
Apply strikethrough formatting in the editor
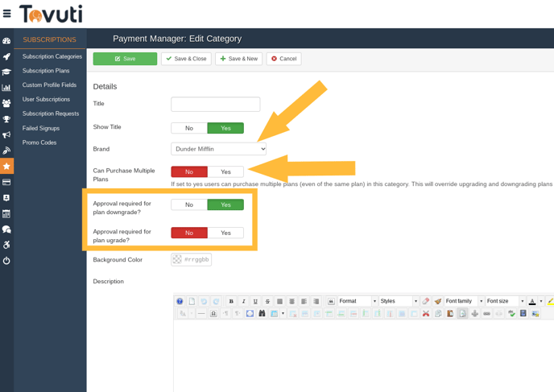(267, 301)
